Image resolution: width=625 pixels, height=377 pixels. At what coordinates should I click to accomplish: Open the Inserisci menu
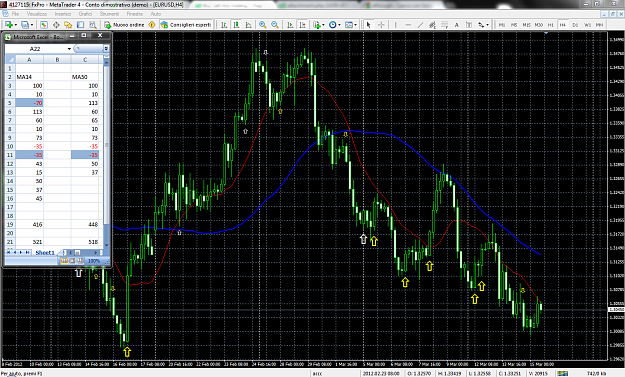tap(63, 14)
